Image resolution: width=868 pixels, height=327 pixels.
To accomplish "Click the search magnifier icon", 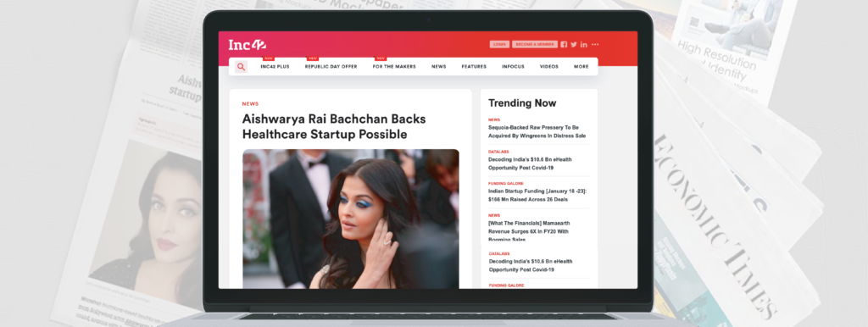I will pyautogui.click(x=241, y=66).
